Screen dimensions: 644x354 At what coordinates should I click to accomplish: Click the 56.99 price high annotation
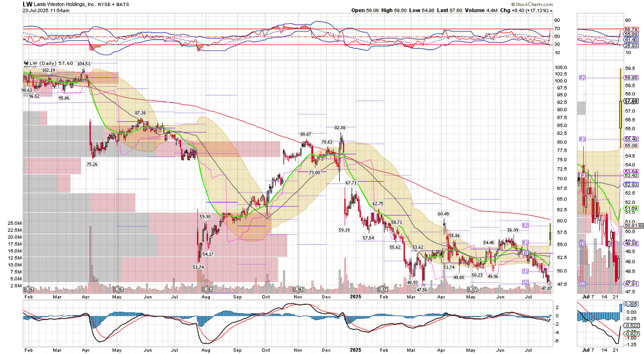coord(514,230)
